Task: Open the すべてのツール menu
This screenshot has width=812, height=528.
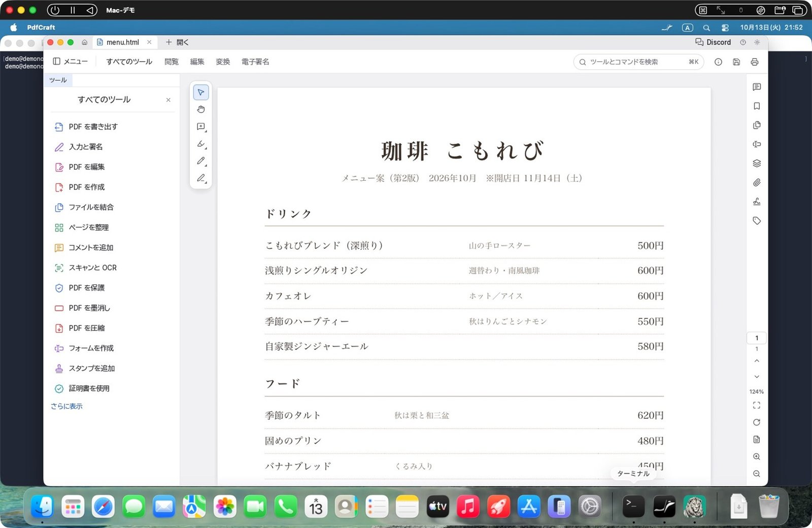Action: (x=129, y=61)
